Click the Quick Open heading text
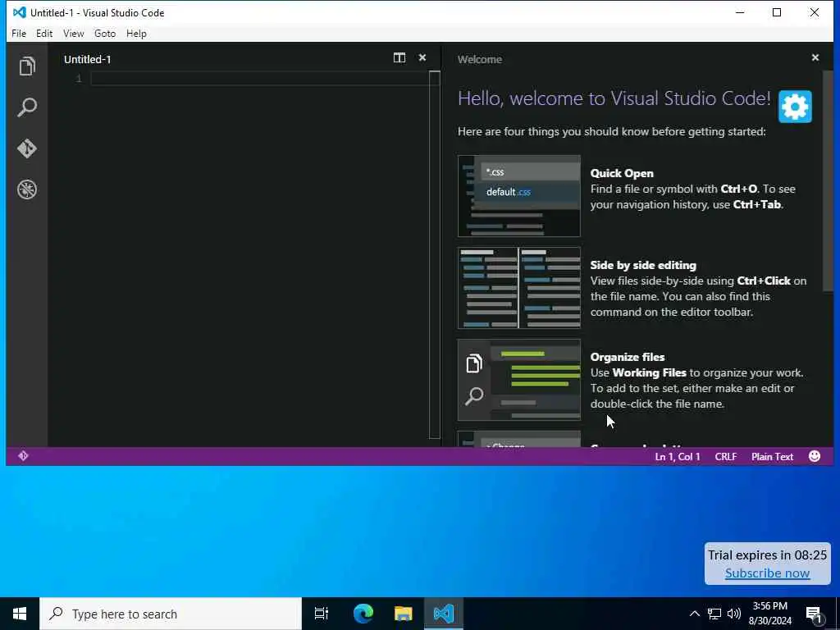 coord(622,173)
